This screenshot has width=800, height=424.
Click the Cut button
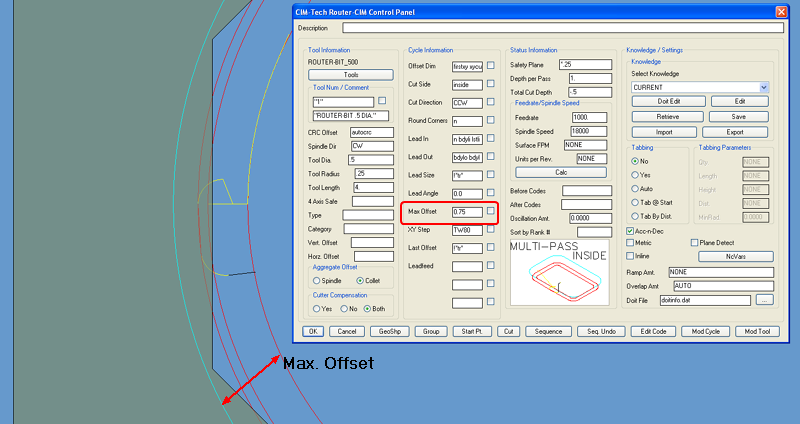click(x=508, y=332)
